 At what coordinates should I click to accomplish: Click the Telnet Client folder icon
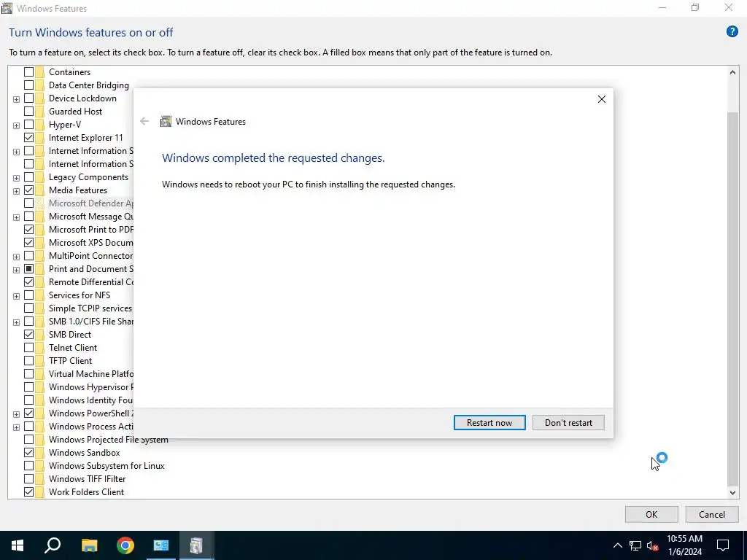(39, 348)
